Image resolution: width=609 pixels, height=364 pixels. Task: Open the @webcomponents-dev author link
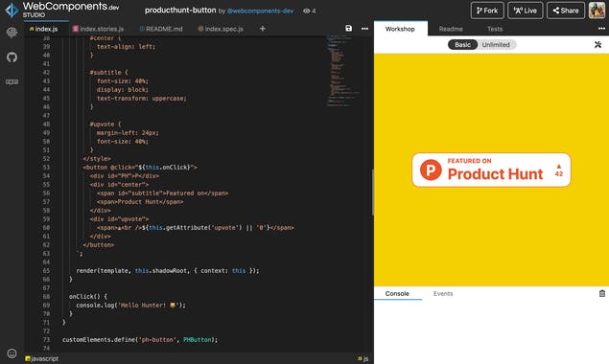tap(260, 11)
